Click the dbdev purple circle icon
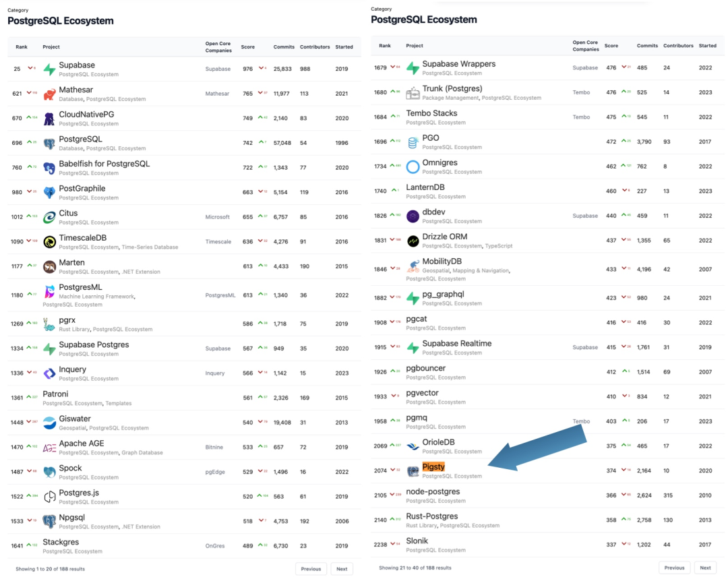The height and width of the screenshot is (577, 728). (413, 216)
